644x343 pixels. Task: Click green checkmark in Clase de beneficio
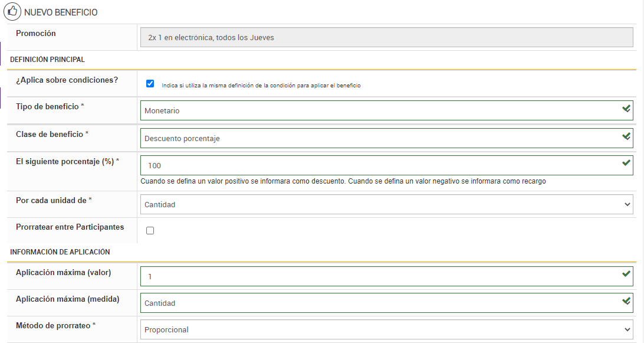click(626, 136)
